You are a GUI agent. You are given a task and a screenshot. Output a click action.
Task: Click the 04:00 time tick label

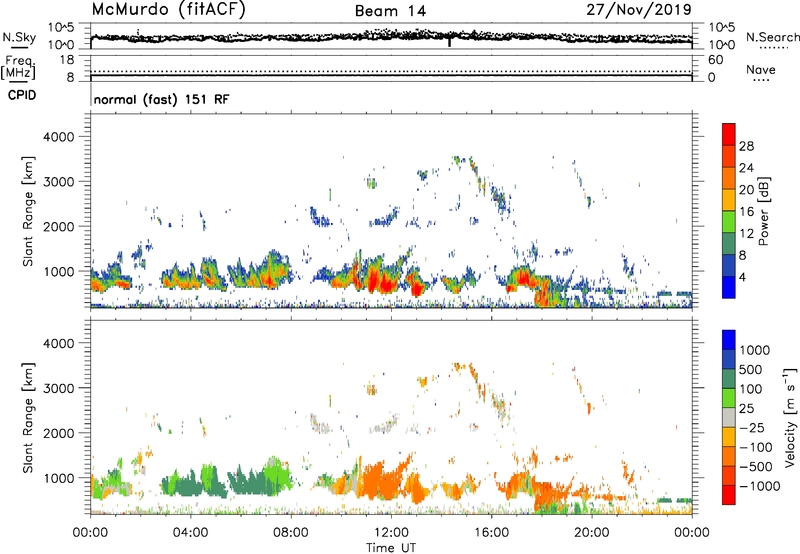190,533
